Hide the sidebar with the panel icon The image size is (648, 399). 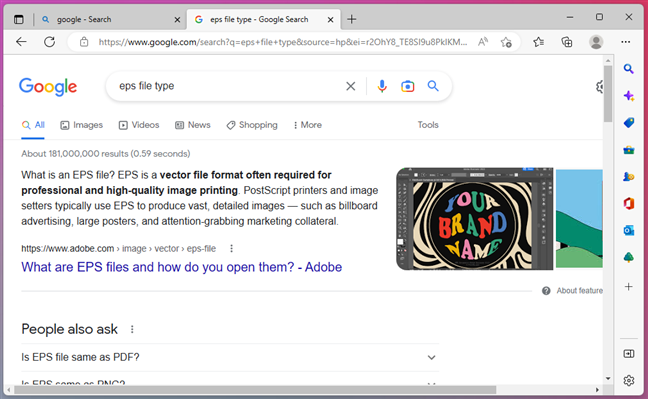(x=629, y=354)
